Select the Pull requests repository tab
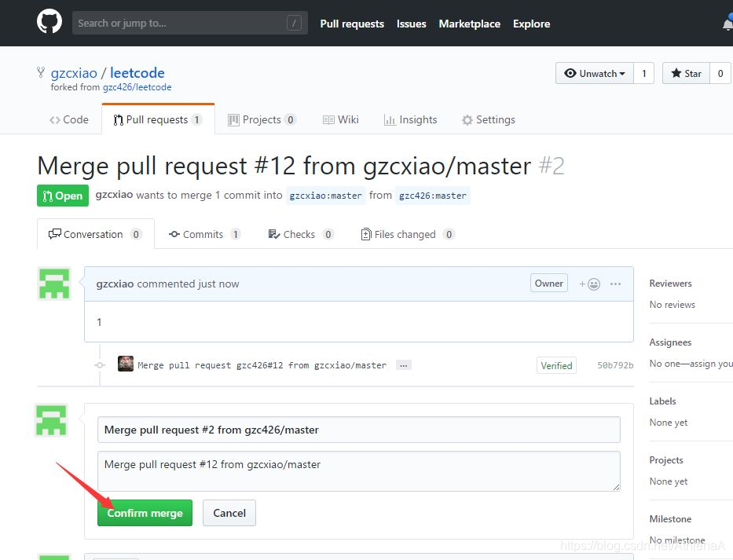This screenshot has height=560, width=733. point(158,119)
